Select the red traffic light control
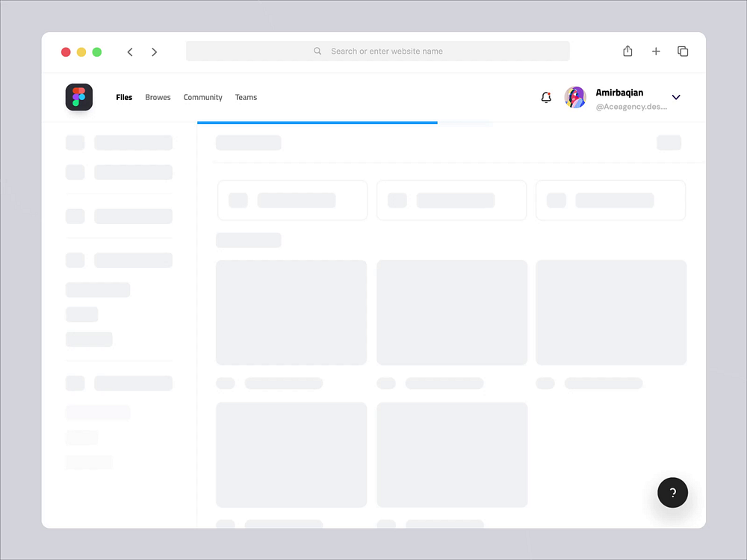 66,52
